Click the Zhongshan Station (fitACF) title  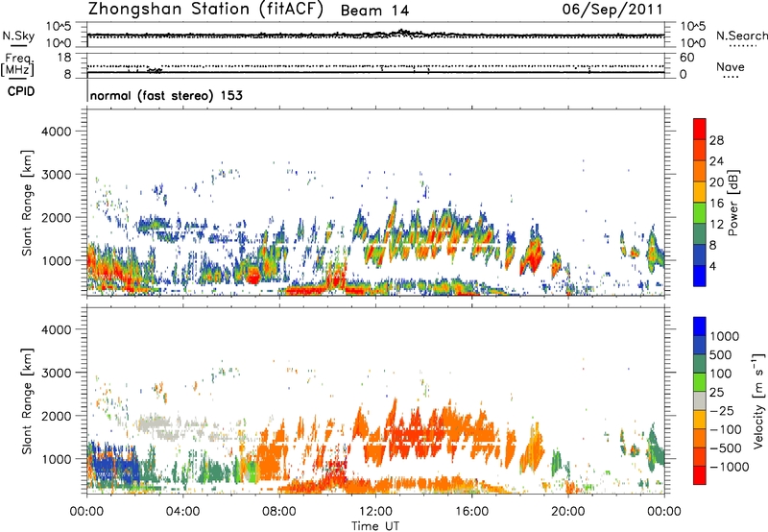205,10
